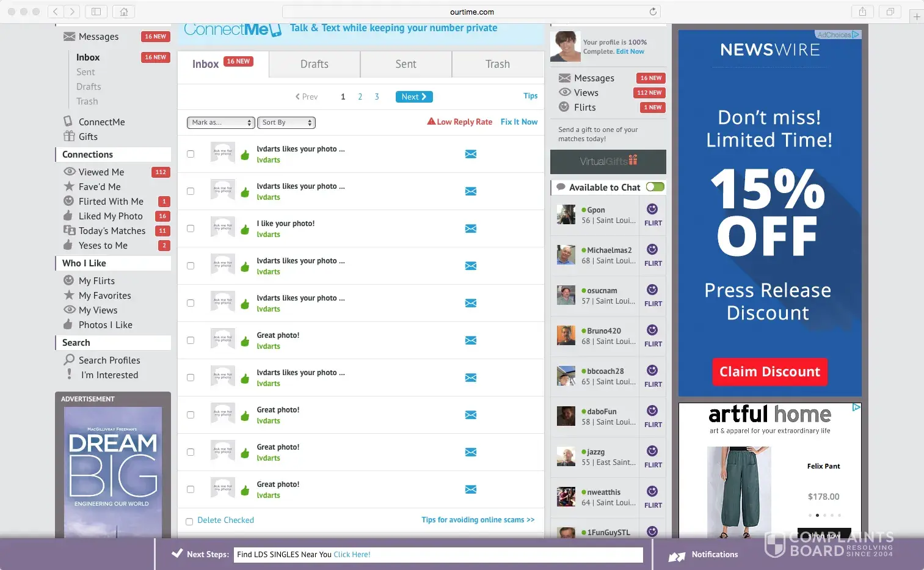Image resolution: width=924 pixels, height=570 pixels.
Task: Switch to the Sent tab
Action: [x=406, y=64]
